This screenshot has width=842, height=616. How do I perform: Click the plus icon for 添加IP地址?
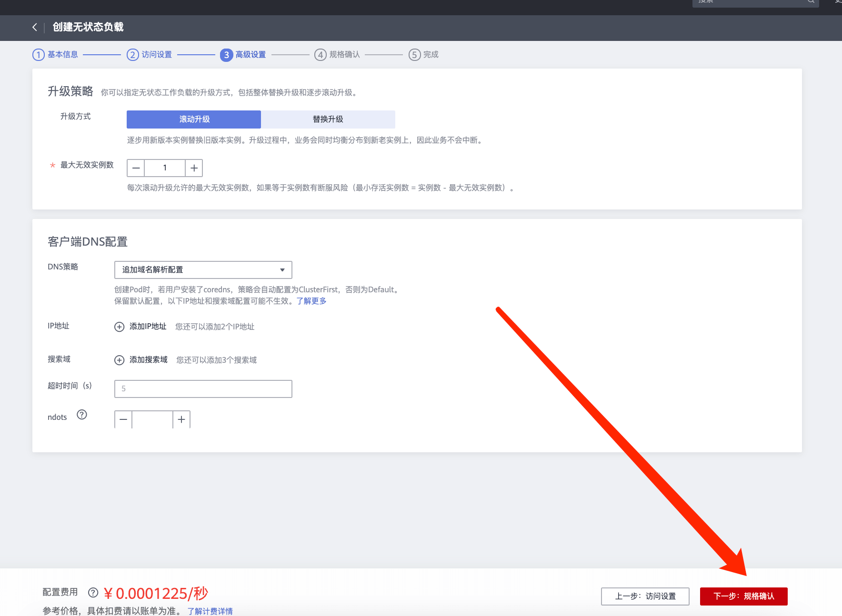pos(119,327)
